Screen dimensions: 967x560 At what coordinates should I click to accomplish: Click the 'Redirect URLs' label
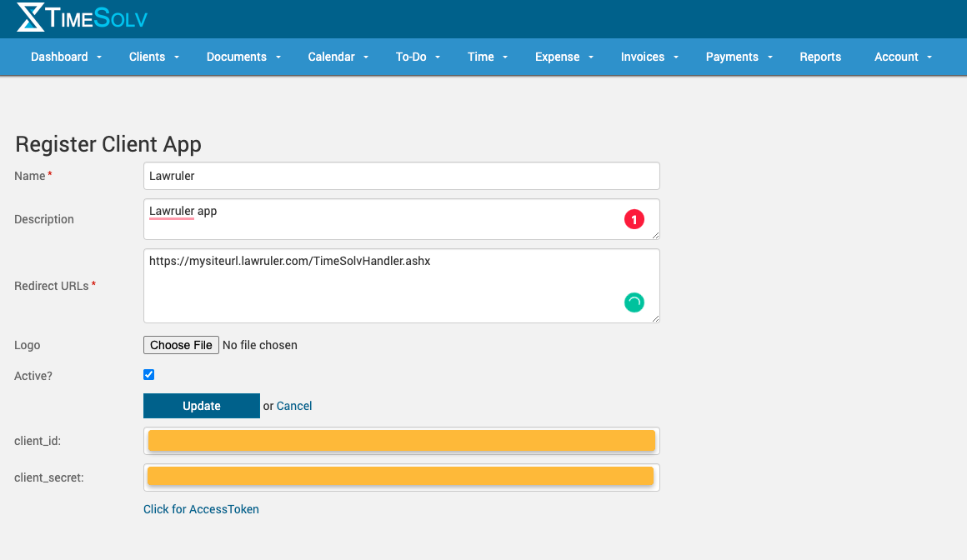[51, 286]
